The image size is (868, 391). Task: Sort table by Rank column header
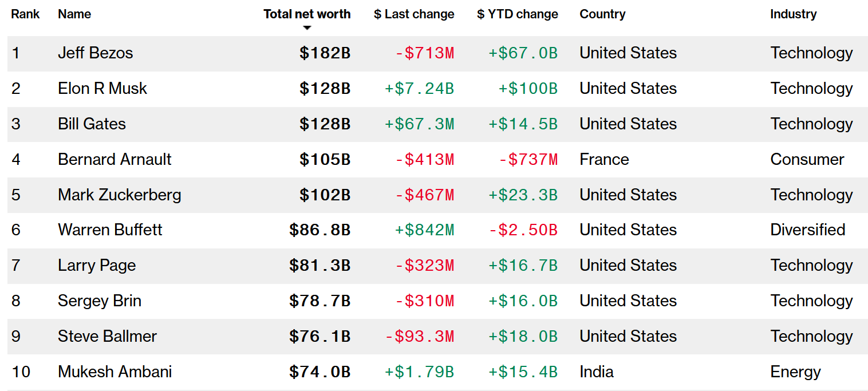click(x=25, y=14)
